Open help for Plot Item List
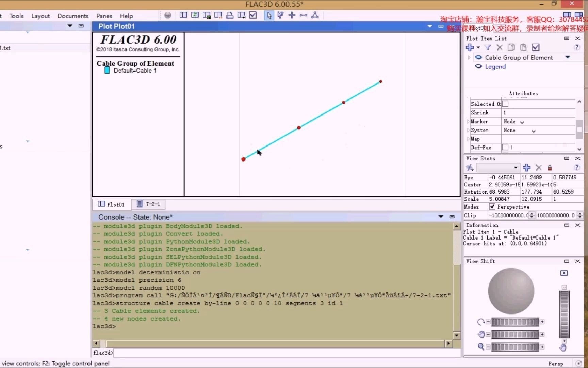This screenshot has height=368, width=588. click(577, 47)
